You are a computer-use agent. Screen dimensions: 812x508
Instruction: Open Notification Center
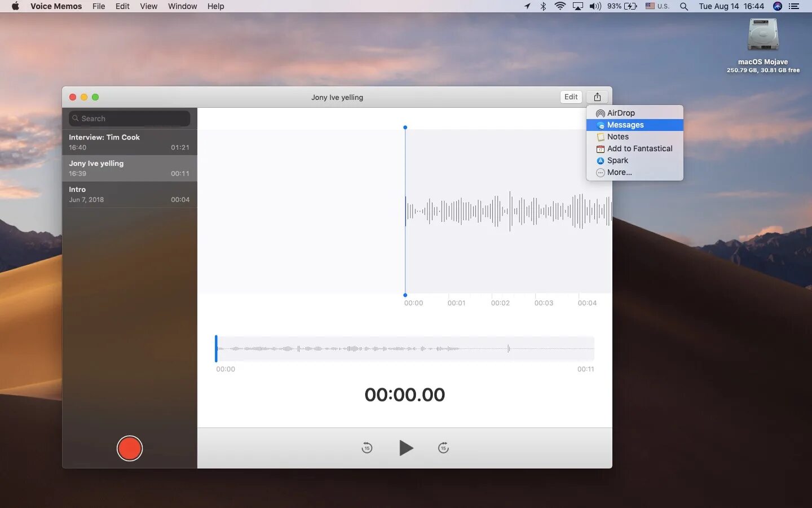click(794, 6)
